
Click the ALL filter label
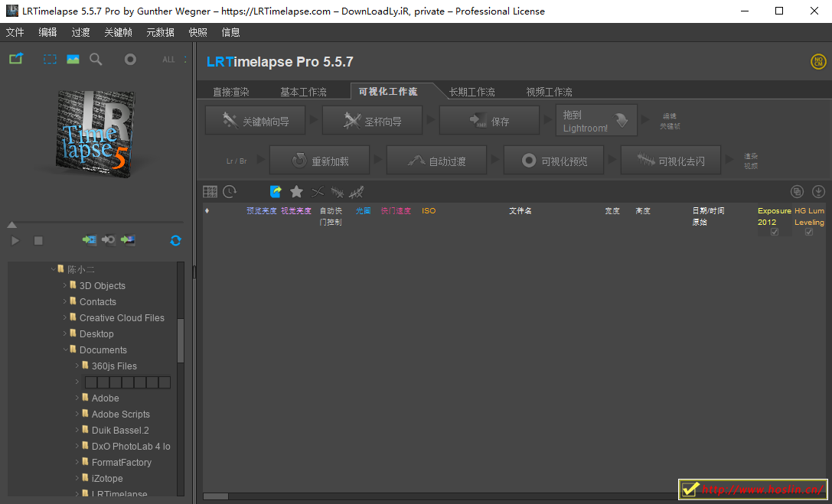168,60
